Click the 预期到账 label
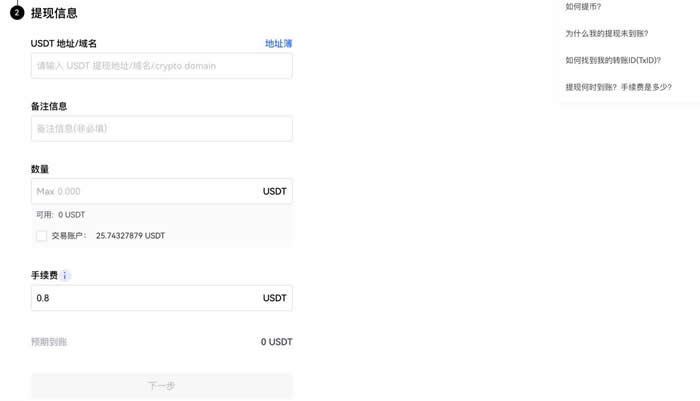The width and height of the screenshot is (700, 401). 49,342
